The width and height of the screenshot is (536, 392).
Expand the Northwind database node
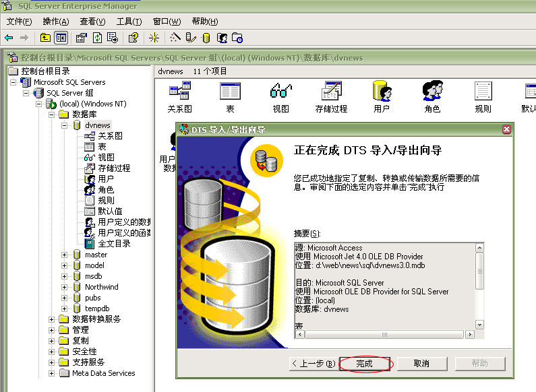coord(65,287)
